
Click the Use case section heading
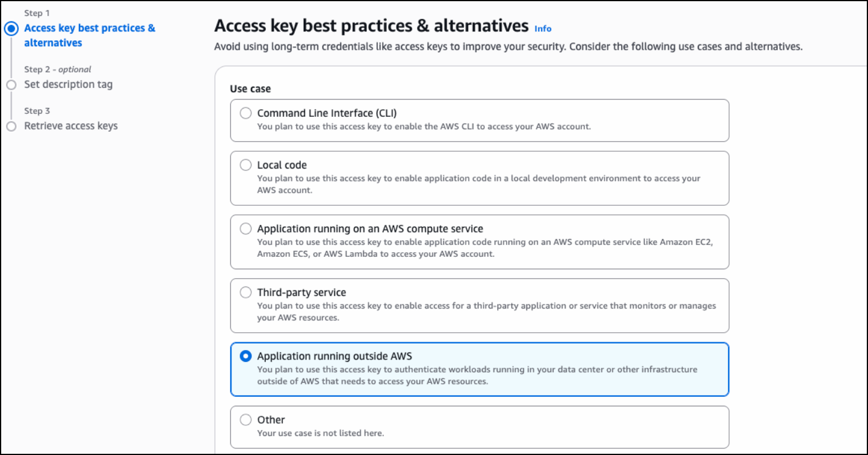click(x=250, y=89)
